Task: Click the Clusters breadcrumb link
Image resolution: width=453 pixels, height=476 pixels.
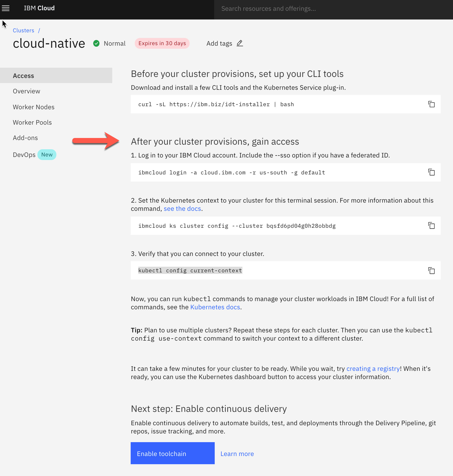Action: (x=24, y=30)
